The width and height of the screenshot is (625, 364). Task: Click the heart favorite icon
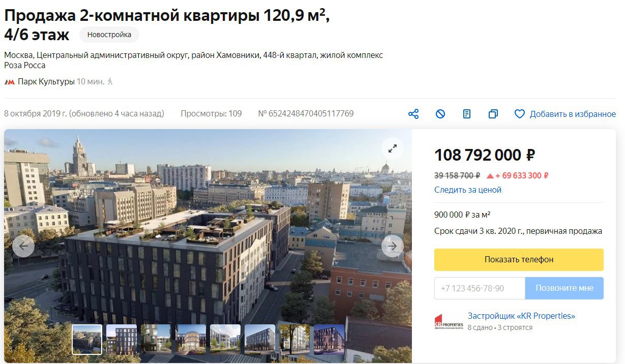[519, 114]
